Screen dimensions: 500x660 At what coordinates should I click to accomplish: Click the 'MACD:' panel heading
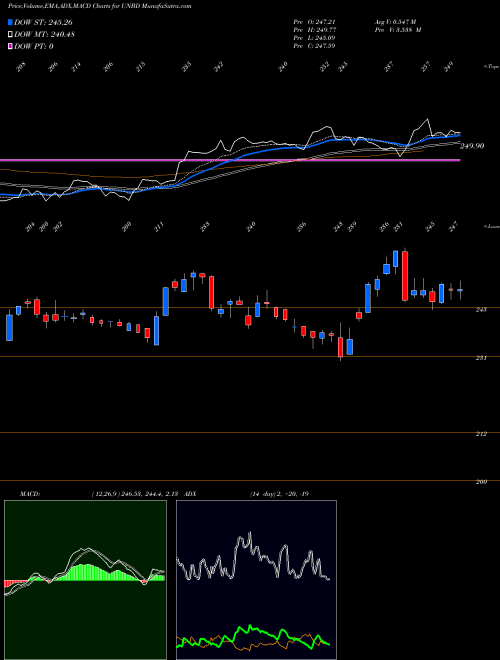tap(29, 494)
